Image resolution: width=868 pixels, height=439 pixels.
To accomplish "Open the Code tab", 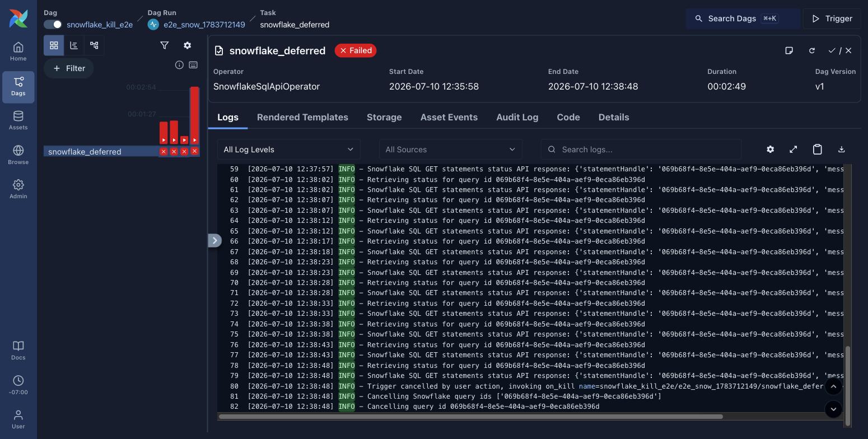I will pos(568,117).
